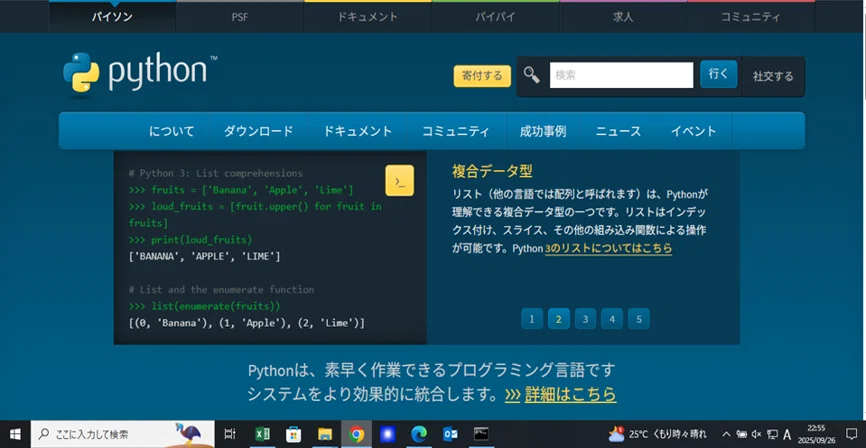Click the 寄付する donate button

click(x=482, y=76)
